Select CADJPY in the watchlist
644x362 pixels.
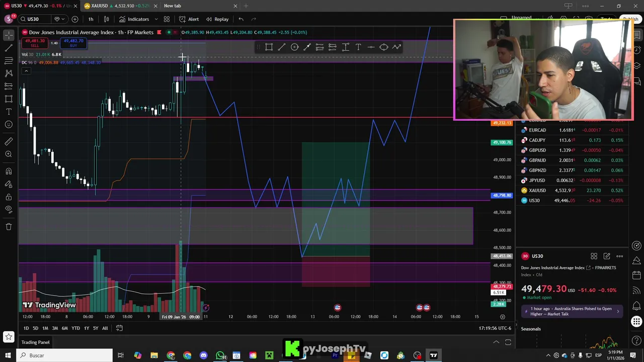[573, 140]
